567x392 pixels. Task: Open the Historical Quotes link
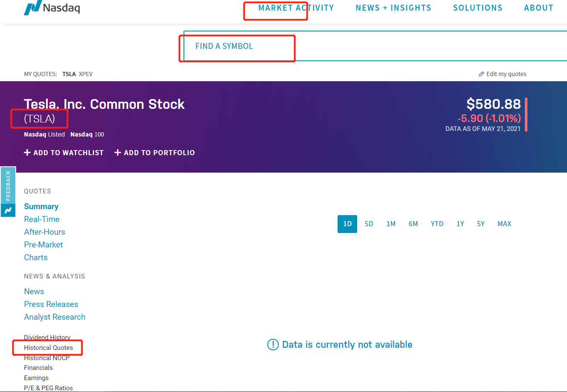[49, 348]
